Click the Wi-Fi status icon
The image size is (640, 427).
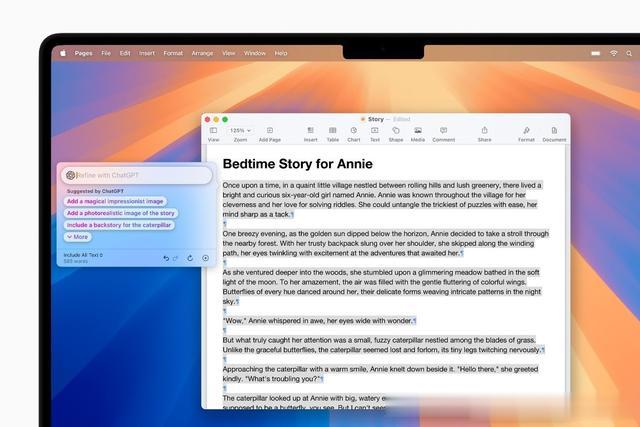point(613,53)
